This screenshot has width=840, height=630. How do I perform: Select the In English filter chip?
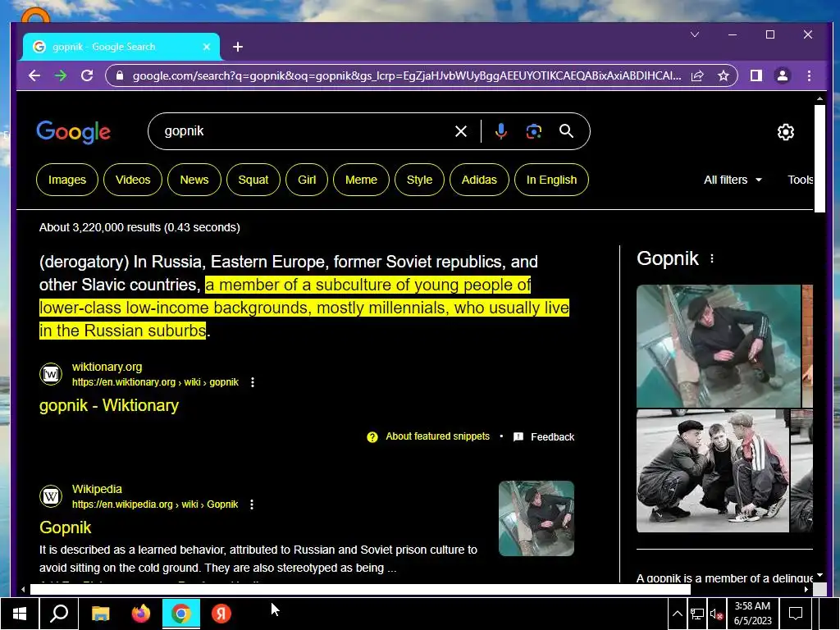[551, 180]
